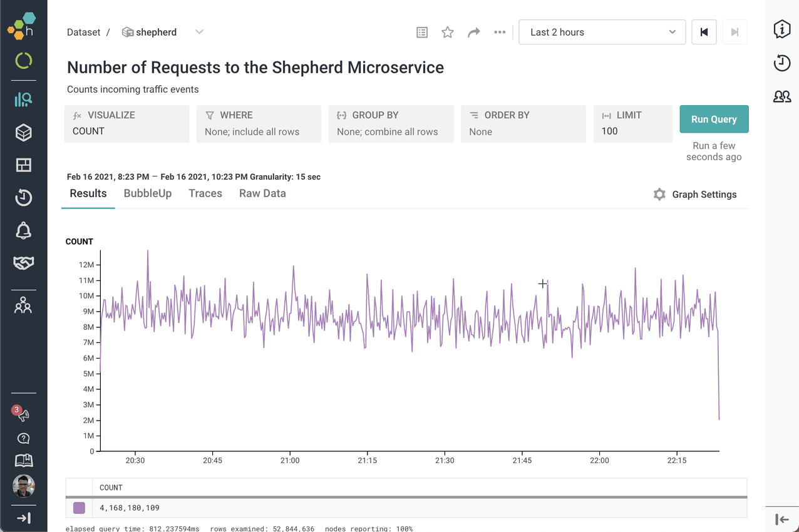
Task: Star this query as favorite
Action: [447, 33]
